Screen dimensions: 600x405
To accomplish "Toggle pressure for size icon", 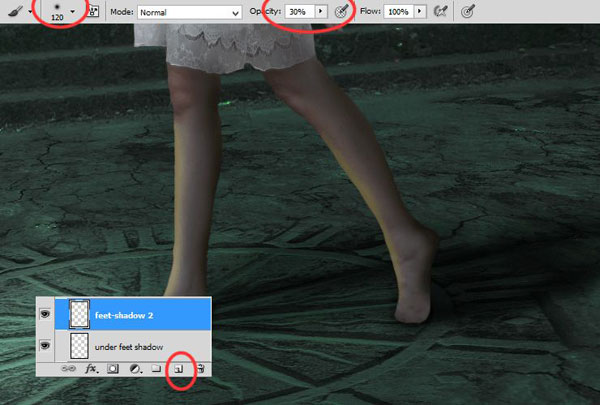I will (468, 11).
